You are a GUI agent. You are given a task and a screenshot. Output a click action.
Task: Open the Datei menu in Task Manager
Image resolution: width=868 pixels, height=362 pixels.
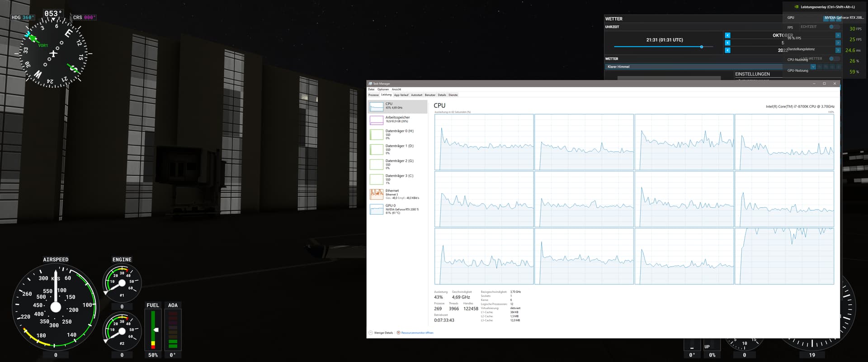tap(371, 89)
